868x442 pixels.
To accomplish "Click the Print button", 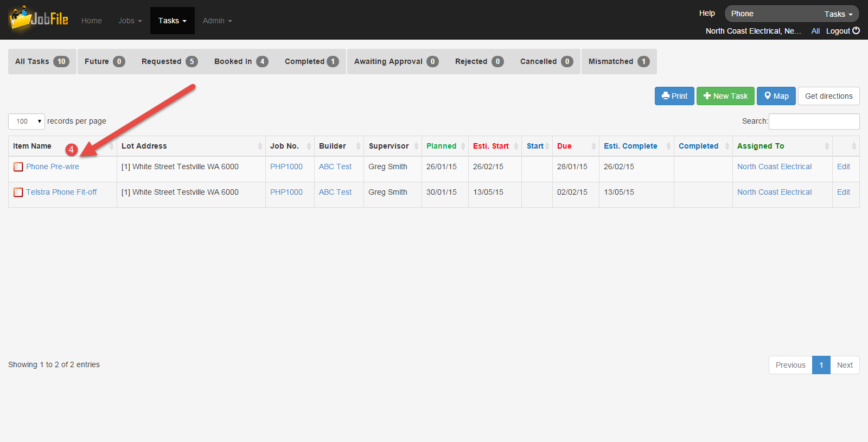I will pyautogui.click(x=674, y=96).
